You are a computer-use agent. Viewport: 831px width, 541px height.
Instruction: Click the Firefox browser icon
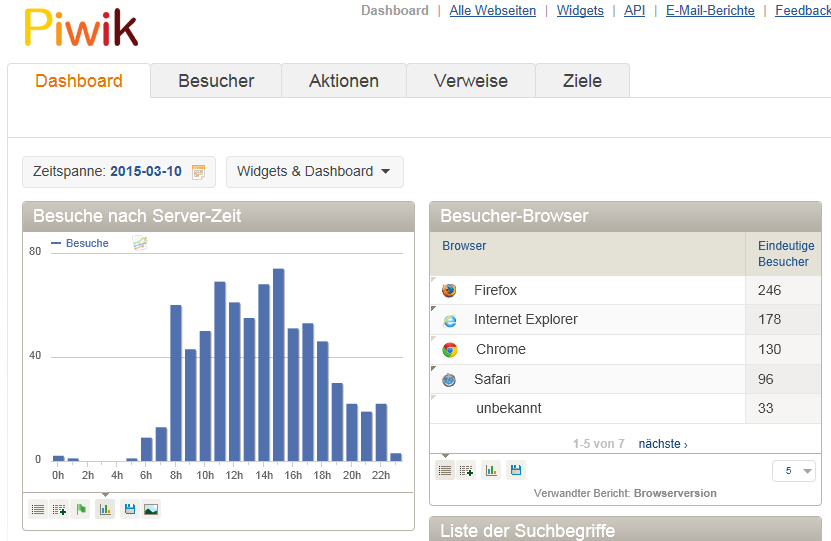449,290
